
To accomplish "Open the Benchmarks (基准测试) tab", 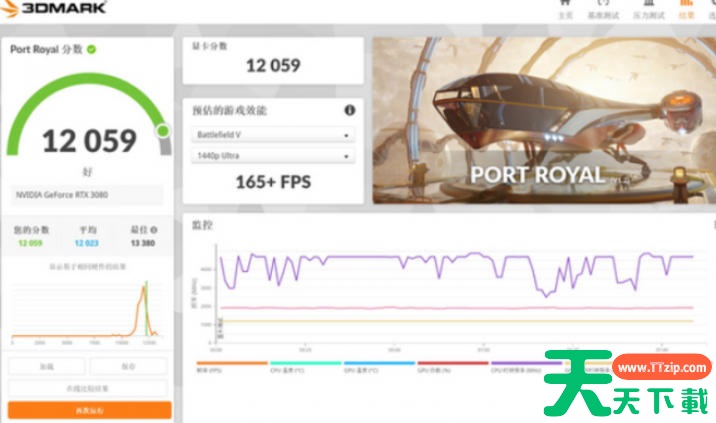I will 603,9.
